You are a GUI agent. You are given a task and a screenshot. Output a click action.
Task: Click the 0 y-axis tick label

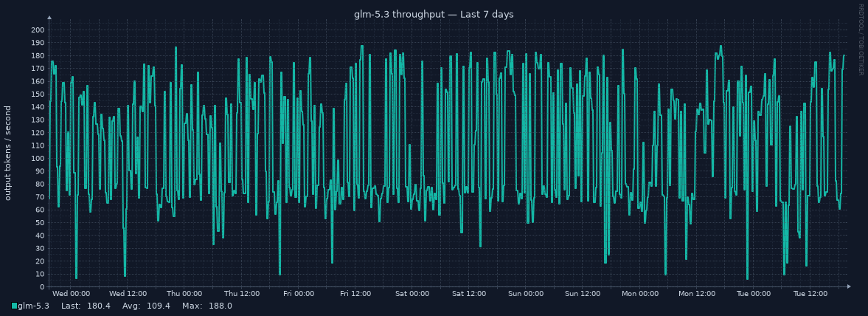pyautogui.click(x=43, y=287)
